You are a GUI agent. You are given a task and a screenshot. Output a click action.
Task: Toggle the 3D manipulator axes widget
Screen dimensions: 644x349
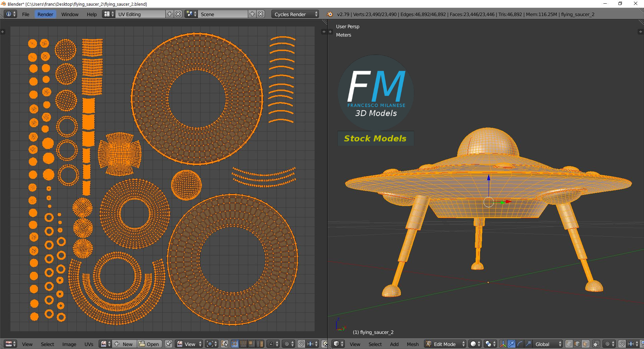click(x=503, y=344)
